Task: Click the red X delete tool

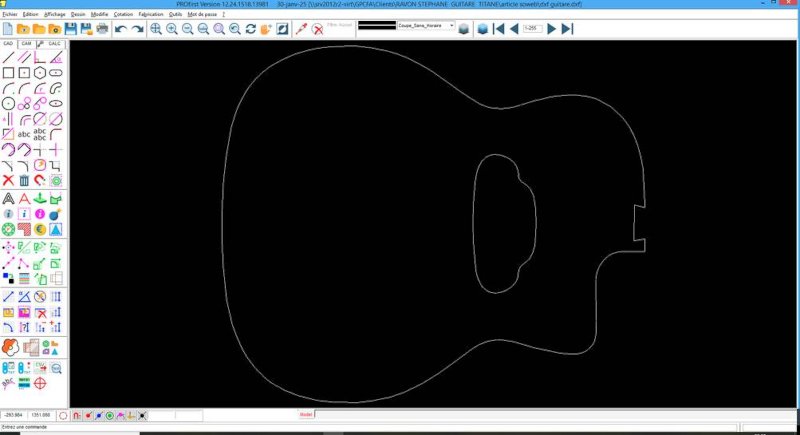Action: pos(8,180)
